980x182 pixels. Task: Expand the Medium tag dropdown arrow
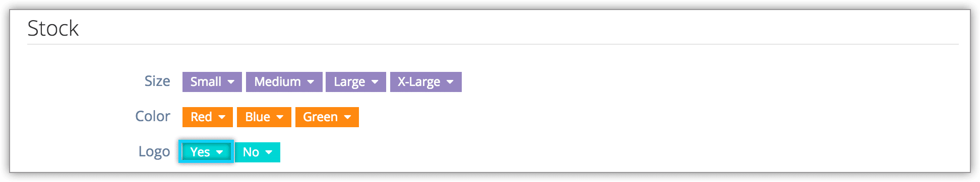click(x=311, y=82)
